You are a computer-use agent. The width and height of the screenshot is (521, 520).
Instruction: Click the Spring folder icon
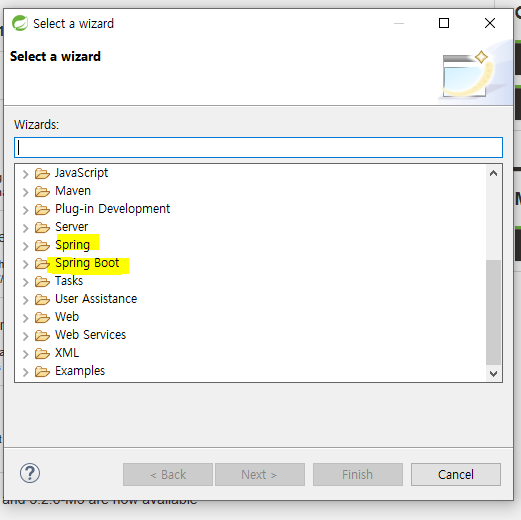(42, 245)
